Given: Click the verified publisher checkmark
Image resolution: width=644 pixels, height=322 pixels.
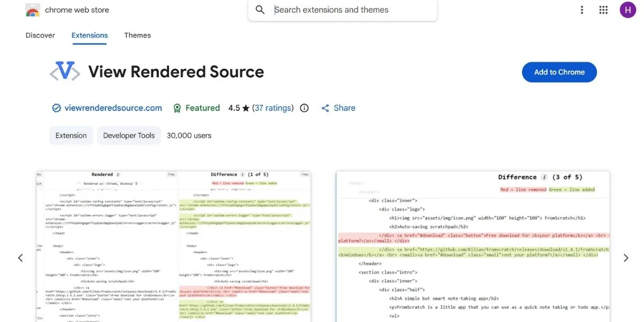Looking at the screenshot, I should tap(56, 107).
